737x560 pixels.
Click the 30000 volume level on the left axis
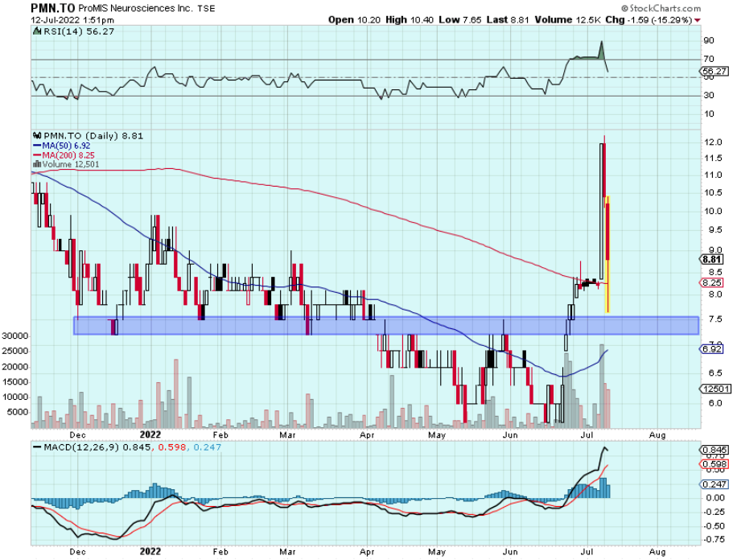(x=16, y=336)
